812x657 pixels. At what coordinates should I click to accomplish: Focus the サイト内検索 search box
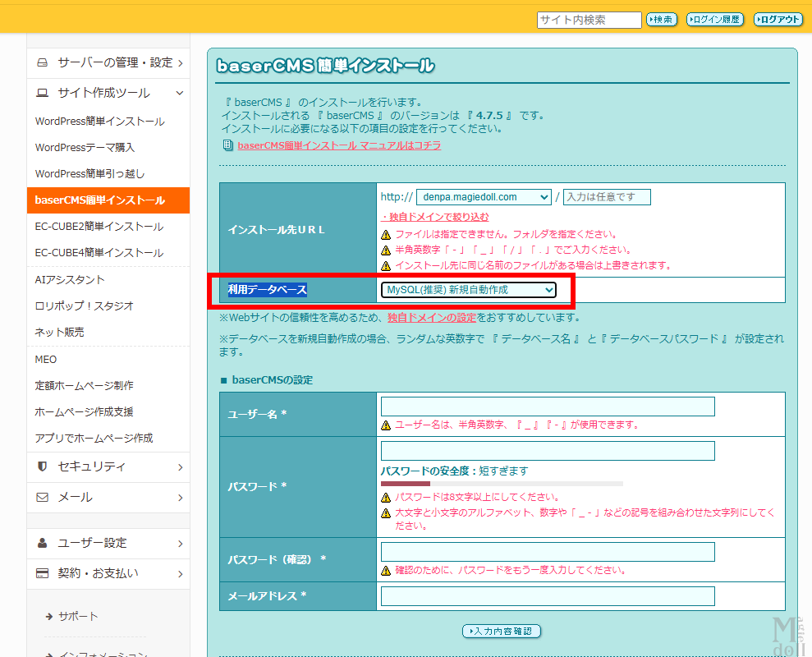click(589, 20)
